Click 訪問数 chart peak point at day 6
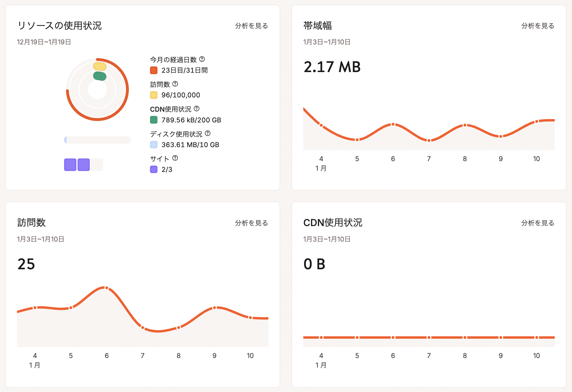The height and width of the screenshot is (392, 572). point(107,288)
